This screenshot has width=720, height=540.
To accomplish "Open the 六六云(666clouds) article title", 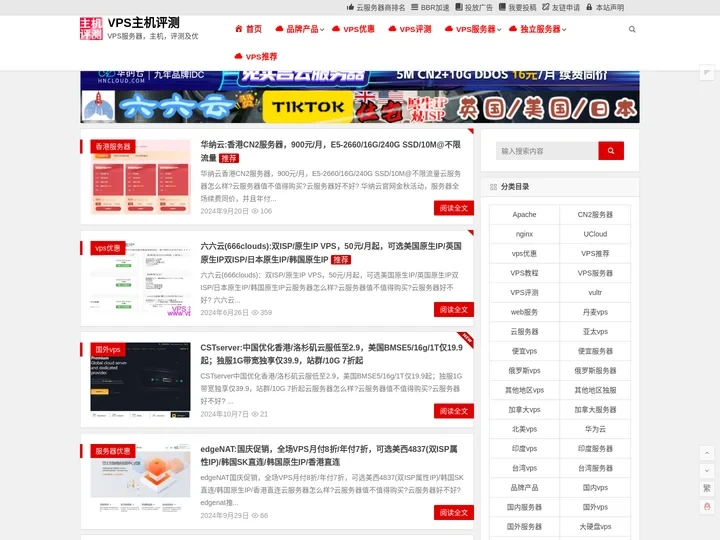I will [x=331, y=253].
